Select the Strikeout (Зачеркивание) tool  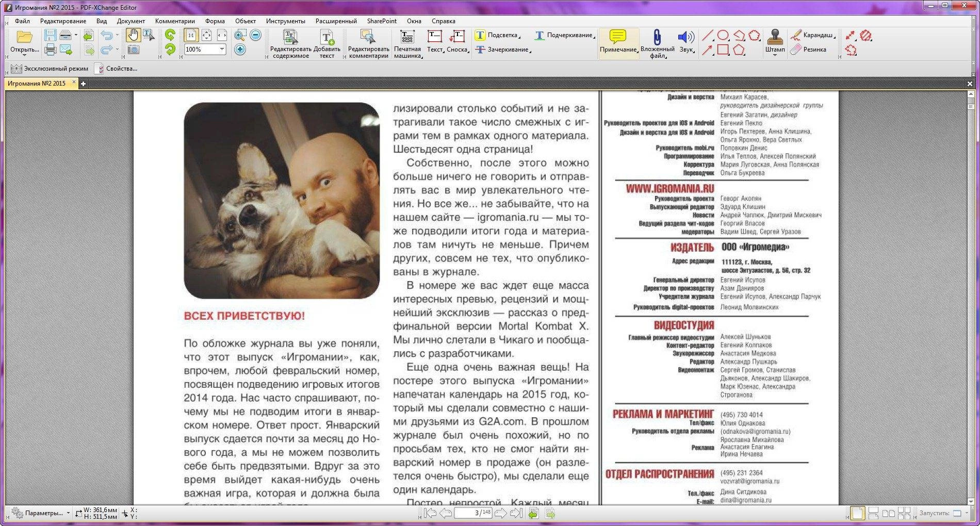coord(502,50)
